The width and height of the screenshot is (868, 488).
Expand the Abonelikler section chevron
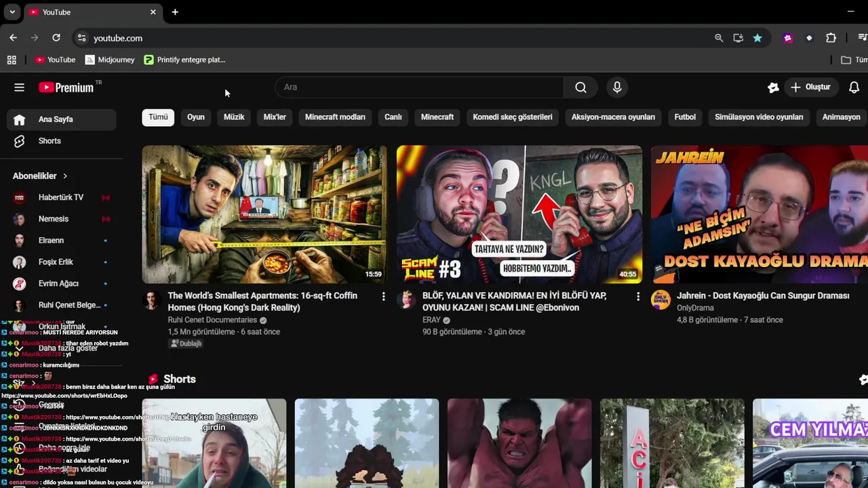[65, 176]
